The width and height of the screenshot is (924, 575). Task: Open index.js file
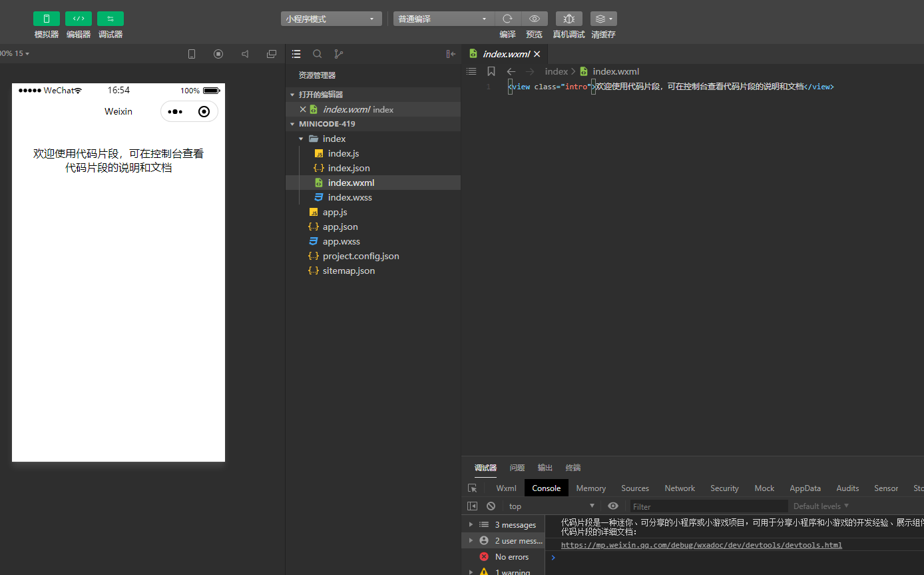tap(373, 153)
